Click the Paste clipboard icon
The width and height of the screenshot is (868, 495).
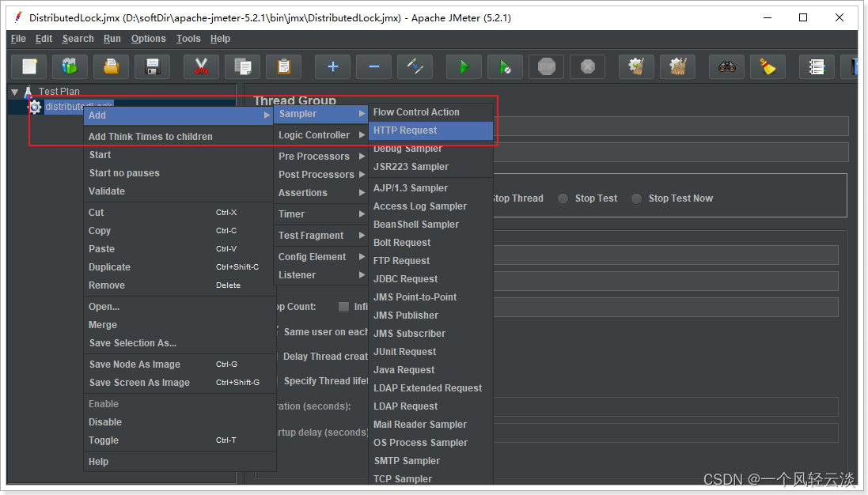[x=283, y=67]
